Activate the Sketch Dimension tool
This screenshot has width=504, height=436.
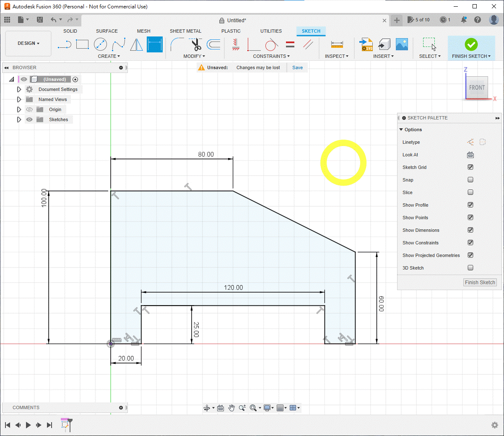(x=154, y=44)
